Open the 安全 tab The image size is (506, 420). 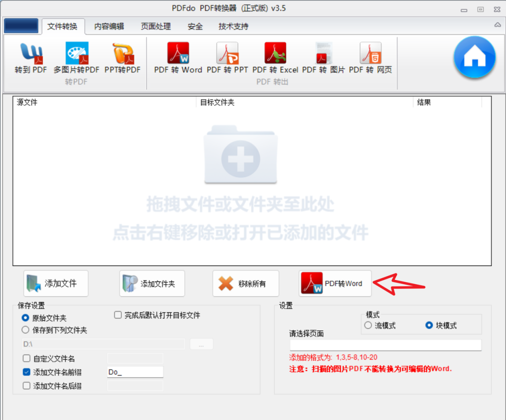pyautogui.click(x=195, y=26)
